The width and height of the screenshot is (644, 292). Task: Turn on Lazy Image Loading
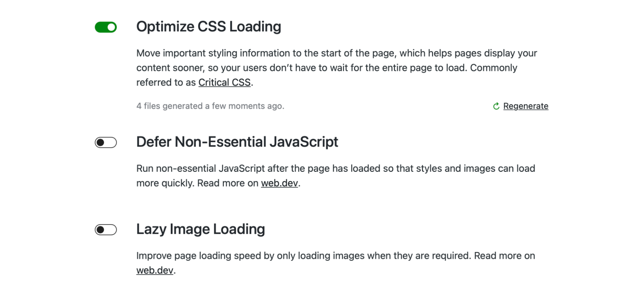pyautogui.click(x=106, y=230)
